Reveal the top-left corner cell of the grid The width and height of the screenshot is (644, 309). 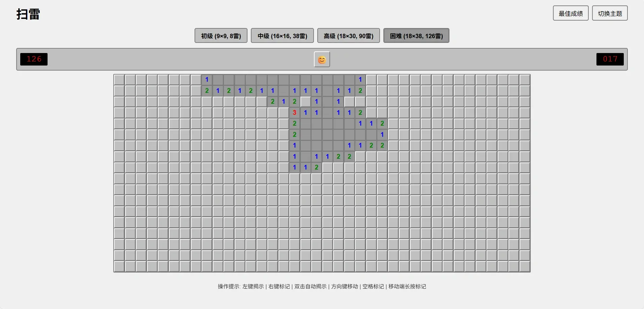click(x=119, y=80)
